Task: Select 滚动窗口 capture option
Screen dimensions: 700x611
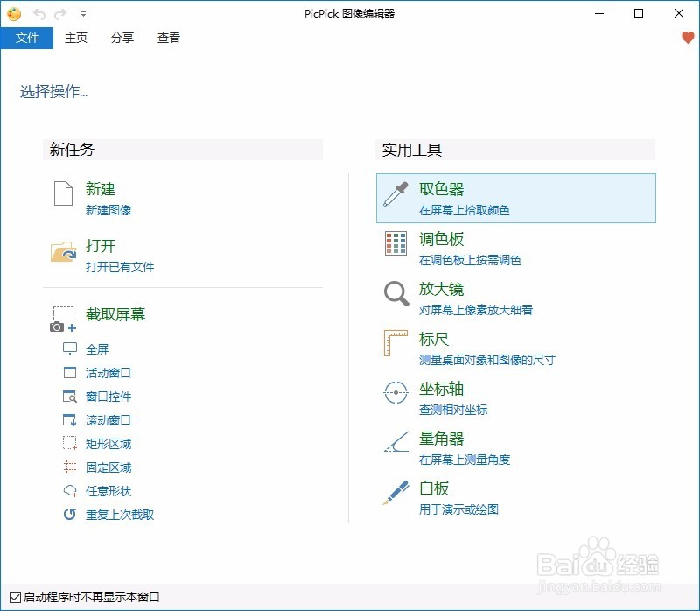Action: (x=108, y=420)
